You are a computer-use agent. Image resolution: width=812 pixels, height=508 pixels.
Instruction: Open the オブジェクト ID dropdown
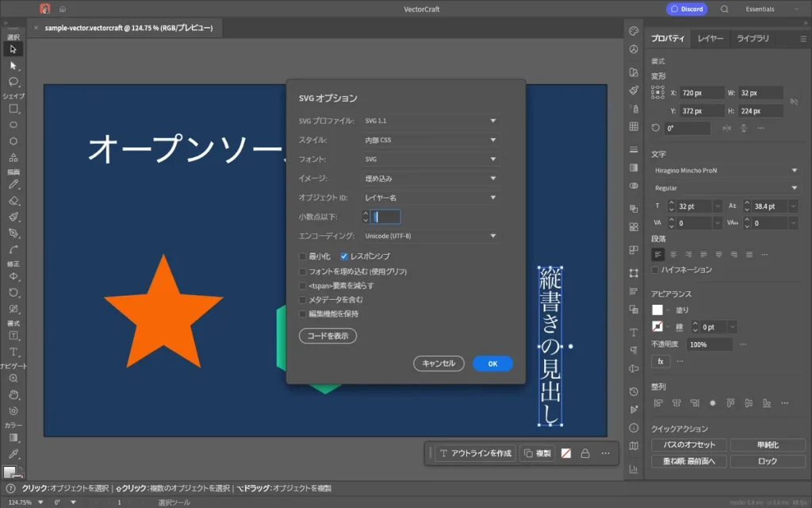[x=431, y=198]
